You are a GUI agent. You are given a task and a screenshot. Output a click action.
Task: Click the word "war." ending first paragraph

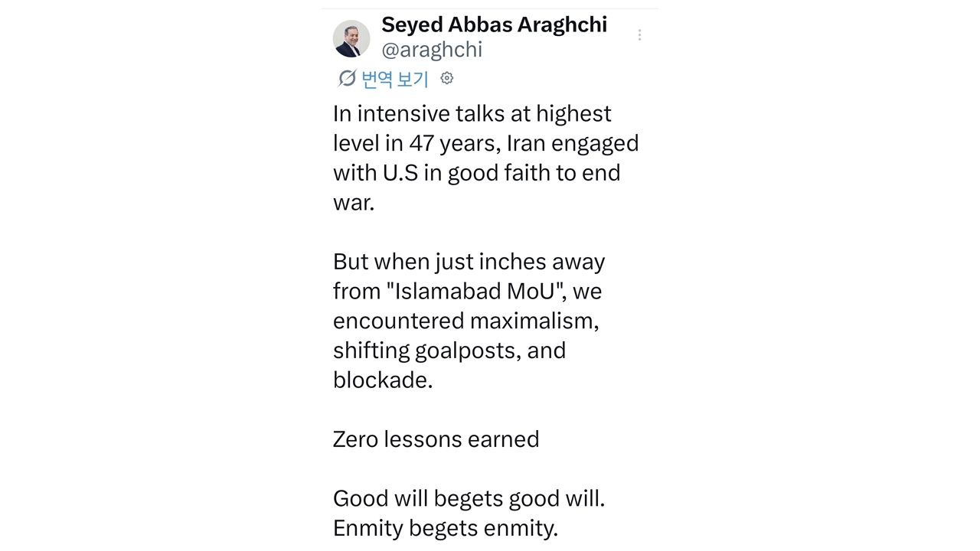coord(354,203)
